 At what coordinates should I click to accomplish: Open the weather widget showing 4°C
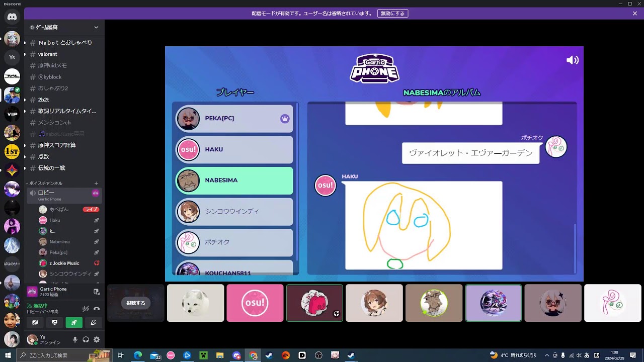pyautogui.click(x=513, y=355)
